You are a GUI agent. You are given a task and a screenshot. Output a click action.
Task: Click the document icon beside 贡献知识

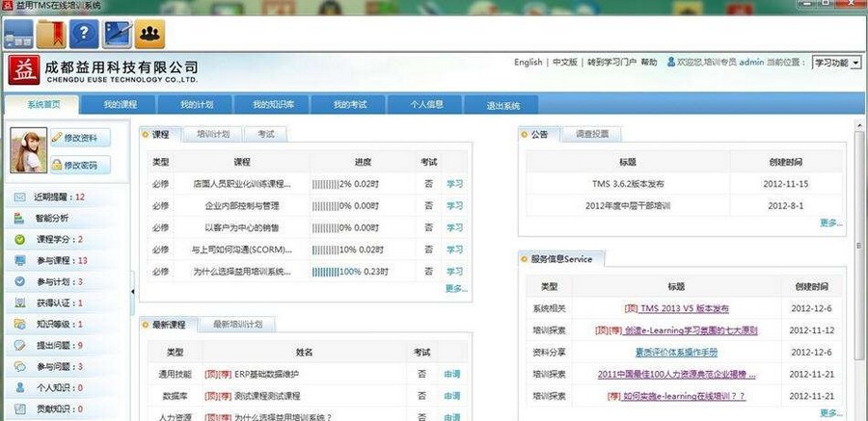point(20,408)
